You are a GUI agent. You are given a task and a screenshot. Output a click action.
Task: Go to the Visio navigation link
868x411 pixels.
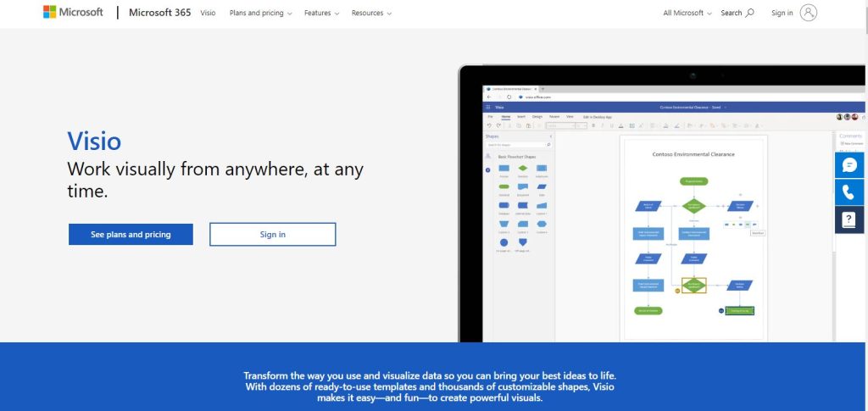point(208,14)
